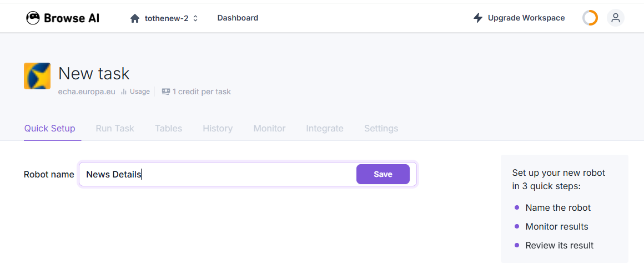The image size is (644, 264).
Task: Click the credit per task icon
Action: 165,92
